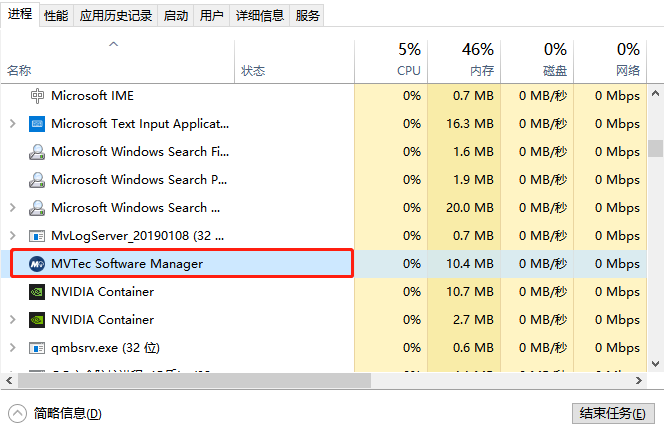Sort by the CPU column header

[391, 61]
